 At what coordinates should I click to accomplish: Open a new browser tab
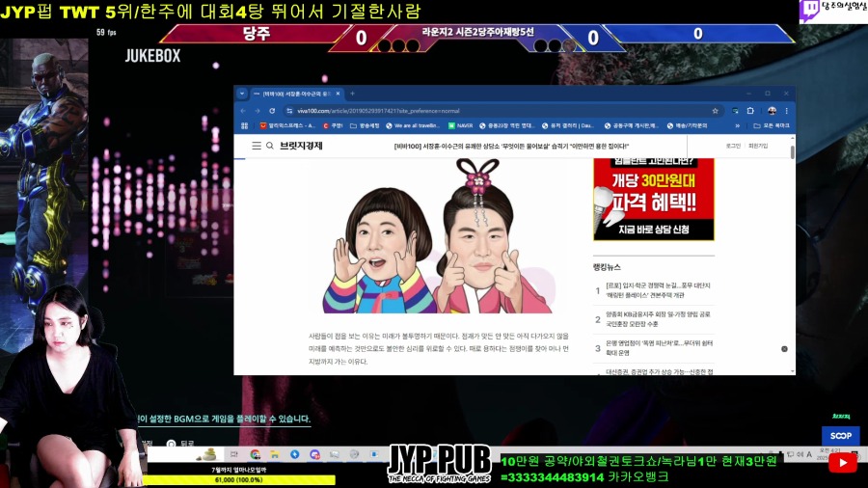pyautogui.click(x=352, y=94)
